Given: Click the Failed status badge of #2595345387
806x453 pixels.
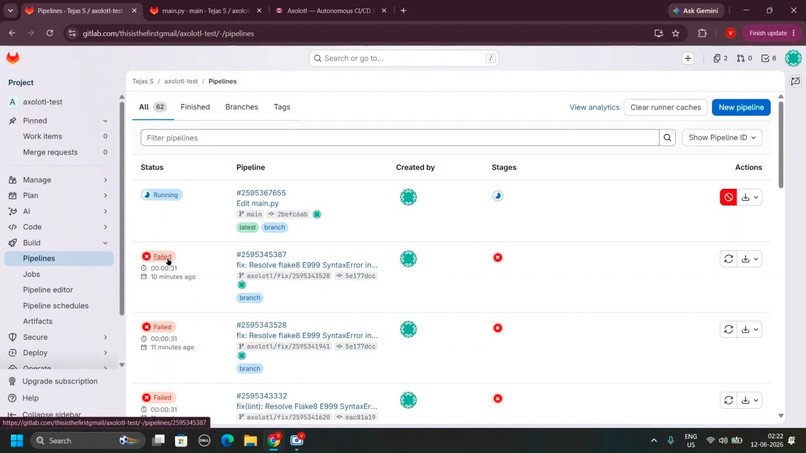Looking at the screenshot, I should point(158,257).
